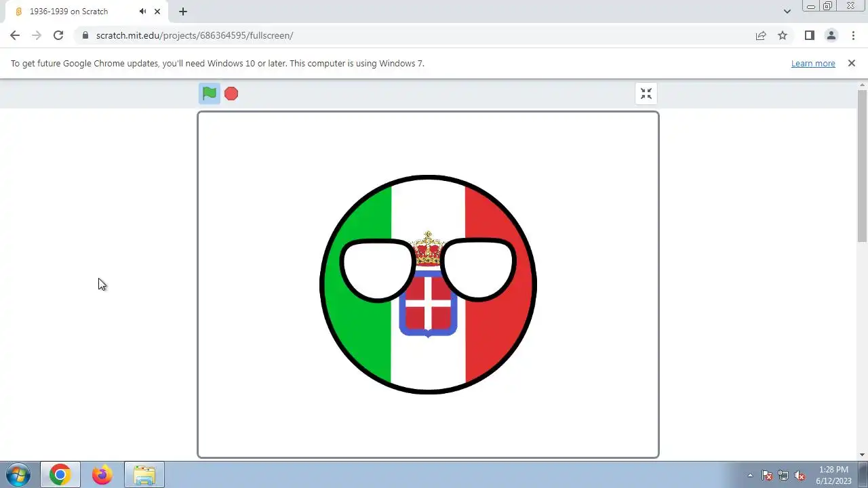Go back to the previous page
The width and height of the screenshot is (868, 488).
[15, 35]
